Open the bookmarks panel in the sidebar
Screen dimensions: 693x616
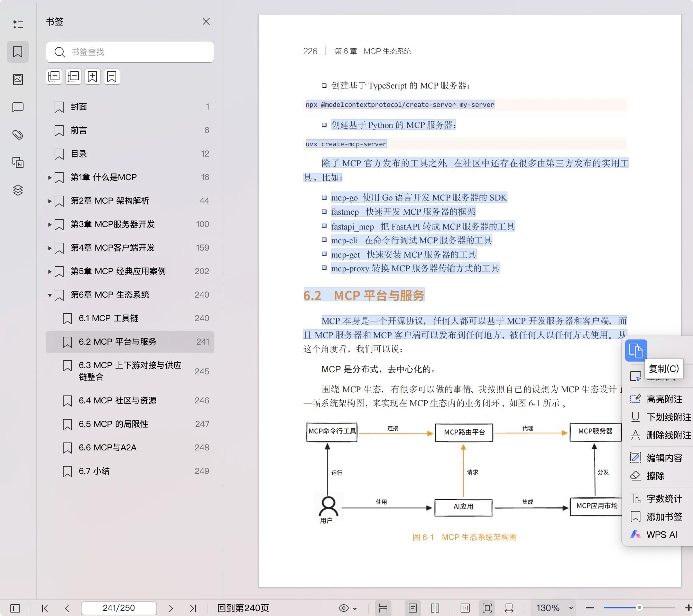click(18, 52)
